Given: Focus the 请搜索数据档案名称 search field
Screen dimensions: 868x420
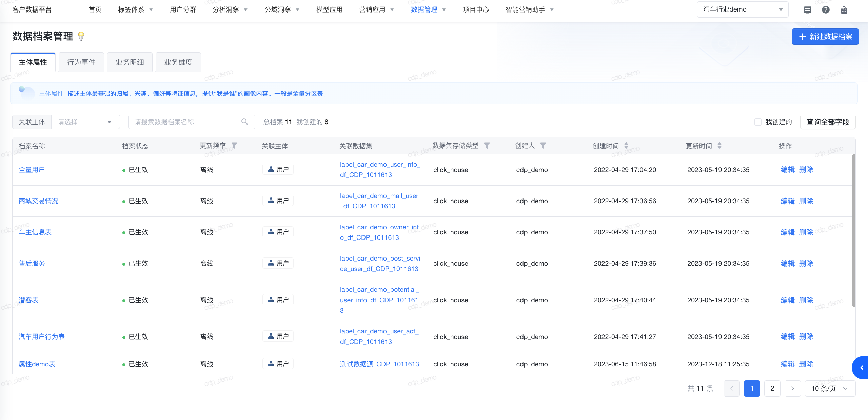Looking at the screenshot, I should [192, 122].
